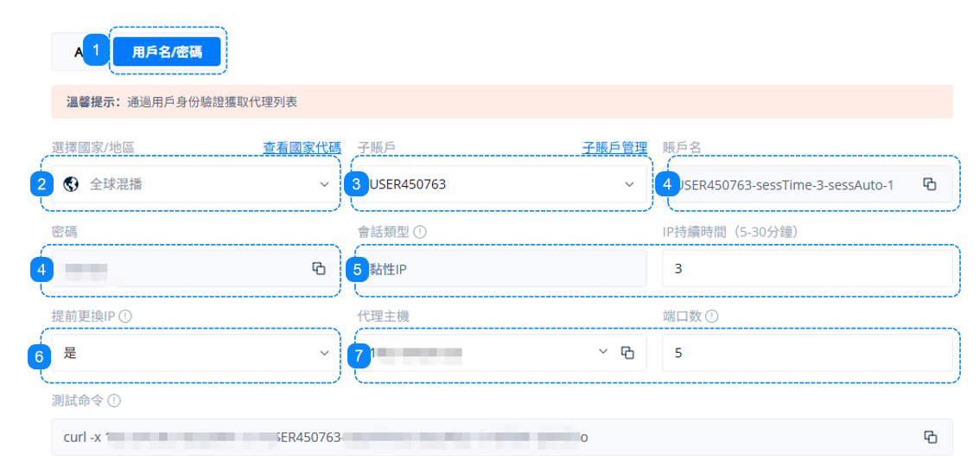The width and height of the screenshot is (980, 474).
Task: Click the 端口數 input field
Action: (x=807, y=353)
